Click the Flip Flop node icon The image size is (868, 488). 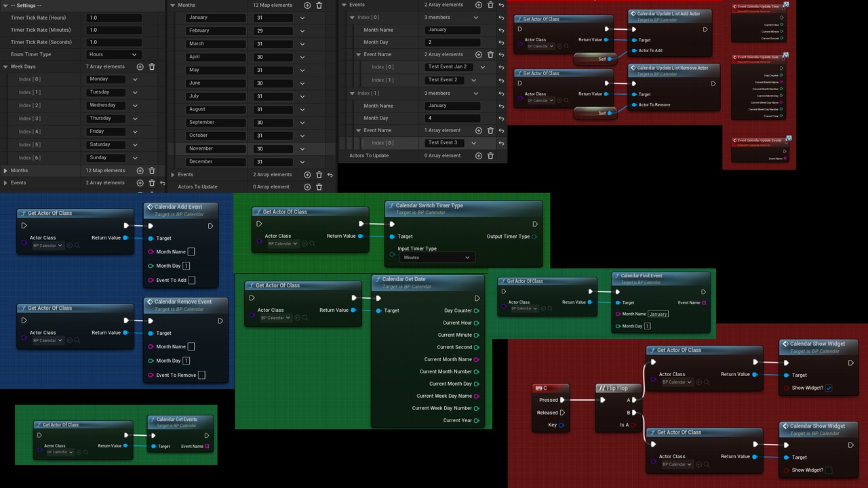[602, 388]
